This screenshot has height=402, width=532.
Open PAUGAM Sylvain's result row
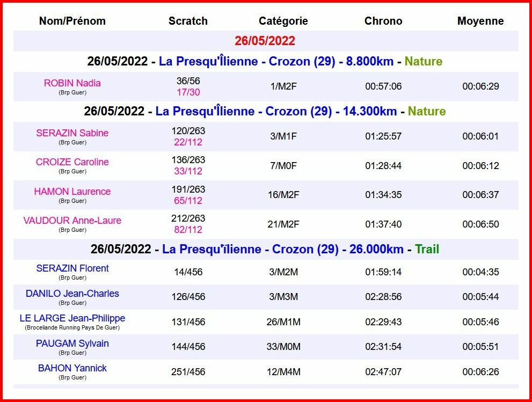click(72, 343)
